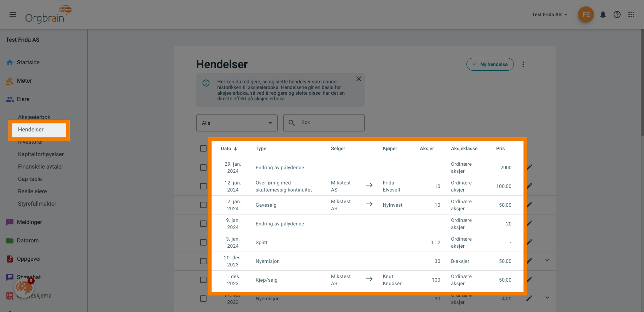Go to Startside via home icon
The height and width of the screenshot is (312, 644).
click(10, 63)
